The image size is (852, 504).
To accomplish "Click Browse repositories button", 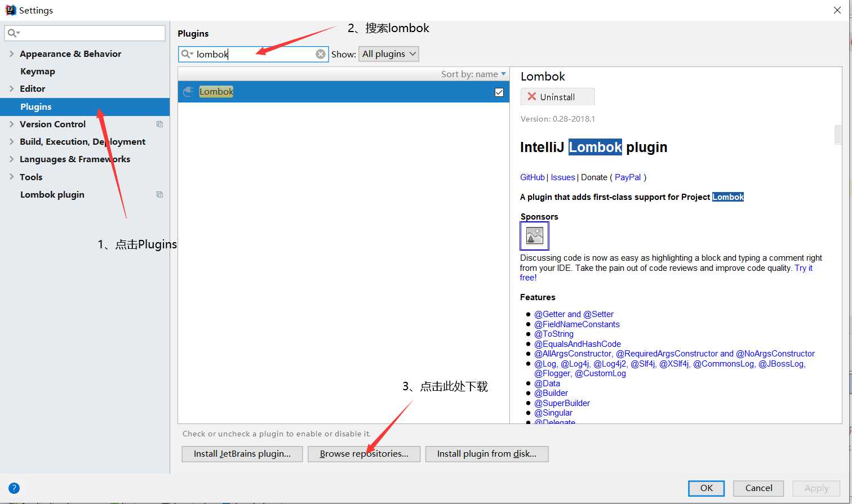I will point(364,454).
